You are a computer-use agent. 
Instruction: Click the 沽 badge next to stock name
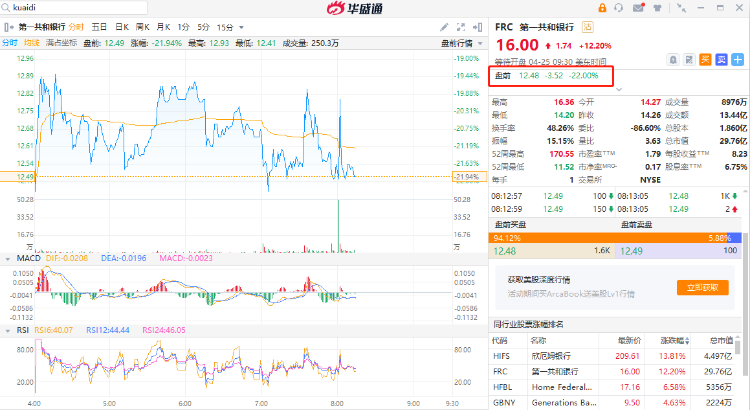(587, 27)
